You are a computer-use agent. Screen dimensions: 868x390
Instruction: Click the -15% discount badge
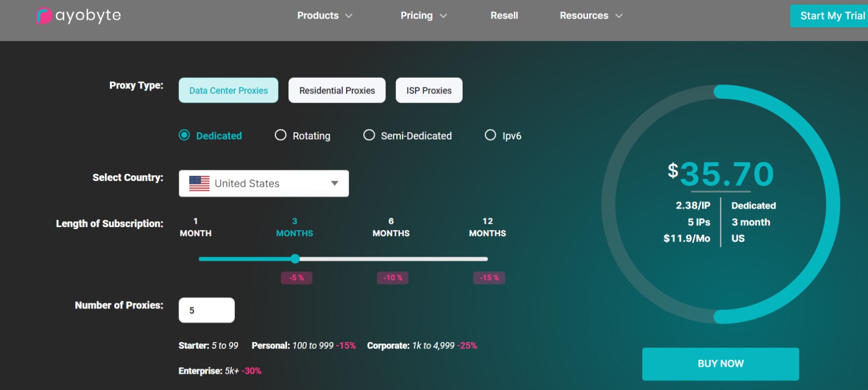coord(489,278)
